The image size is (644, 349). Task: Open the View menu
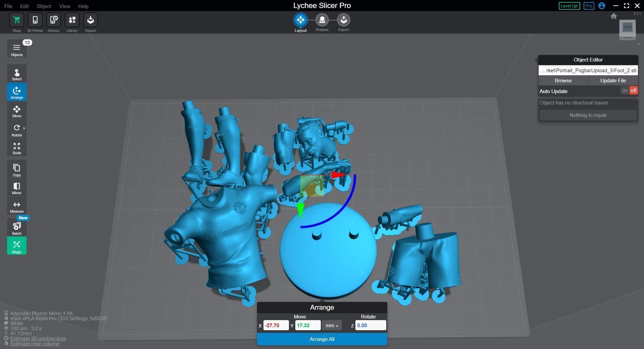(x=64, y=6)
